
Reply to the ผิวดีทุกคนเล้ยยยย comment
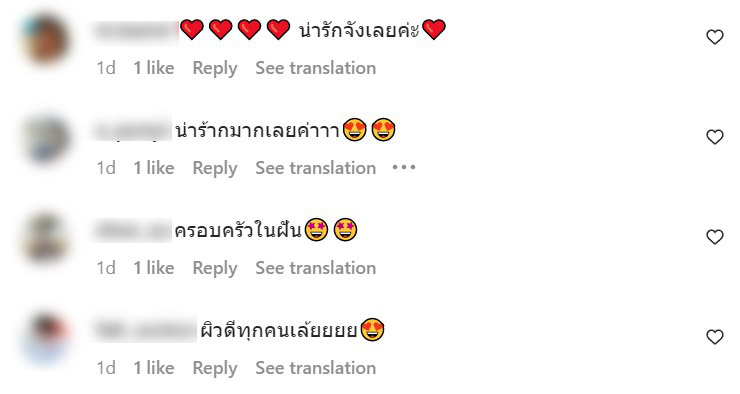[x=215, y=369]
